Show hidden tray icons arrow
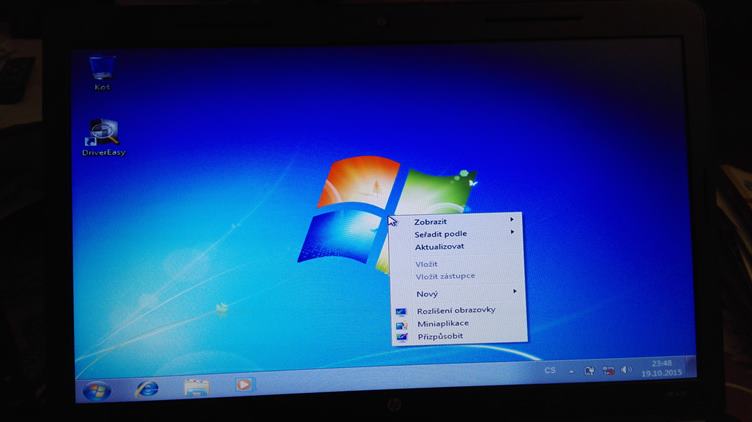 pos(574,370)
